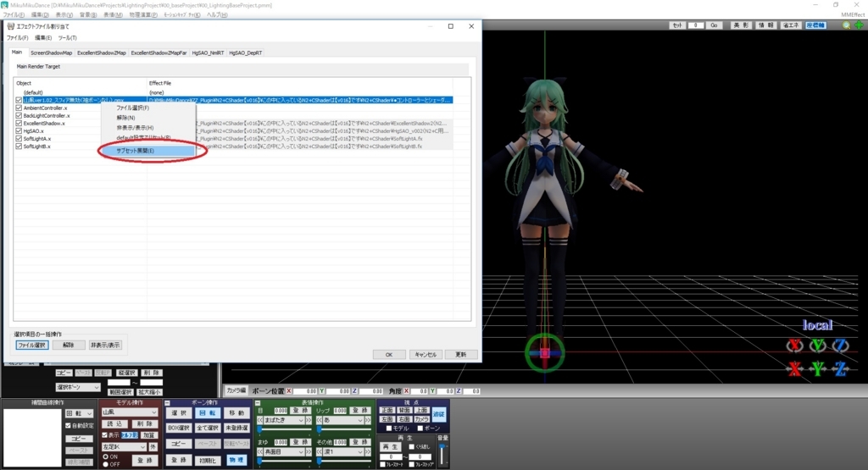Image resolution: width=868 pixels, height=470 pixels.
Task: Select the IK ON radio button
Action: point(106,456)
